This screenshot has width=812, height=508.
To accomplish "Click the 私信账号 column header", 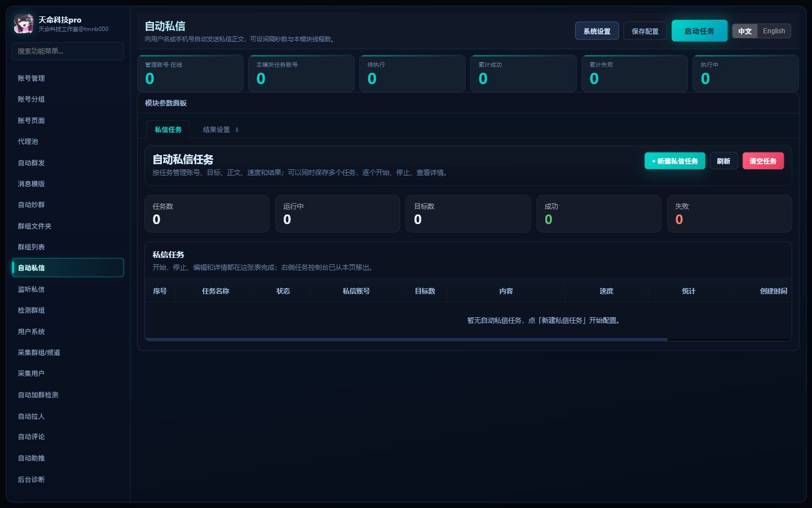I will point(356,291).
